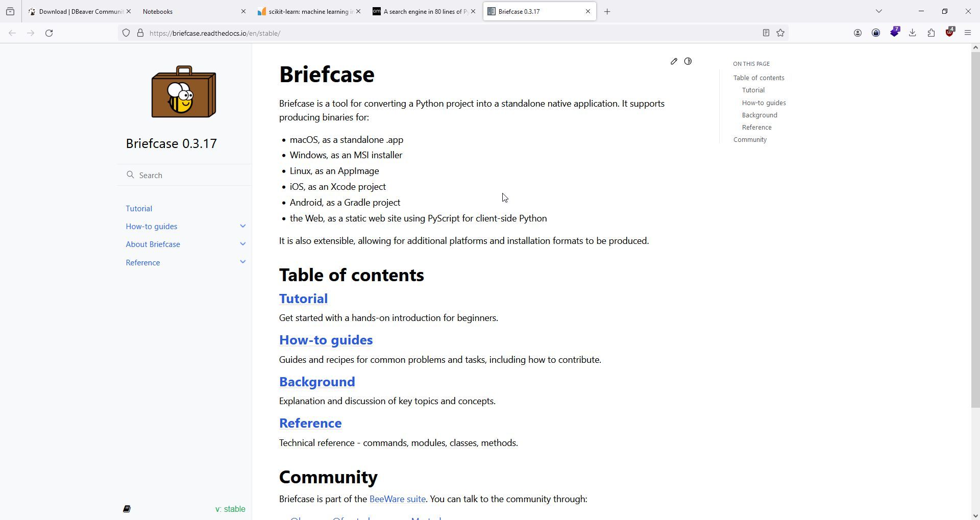Click the Briefcase bee logo image
The height and width of the screenshot is (520, 980).
coord(184,92)
